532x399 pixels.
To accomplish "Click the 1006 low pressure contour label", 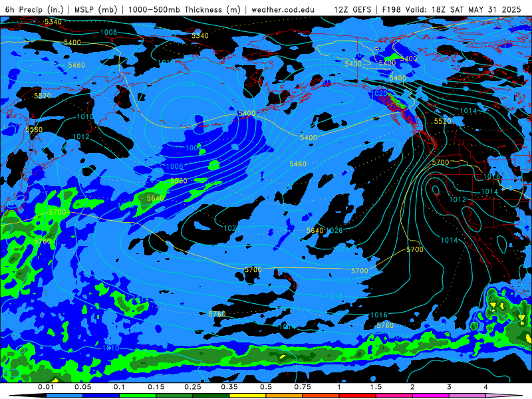I will point(188,84).
